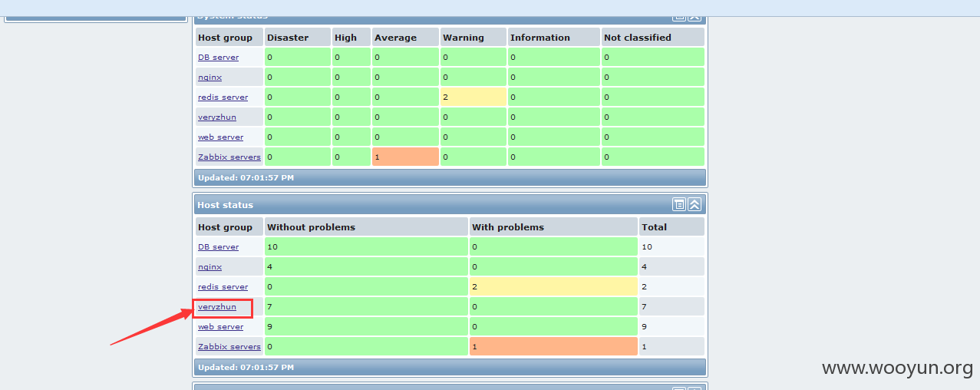Click the Average column header
The height and width of the screenshot is (390, 980).
tap(405, 37)
